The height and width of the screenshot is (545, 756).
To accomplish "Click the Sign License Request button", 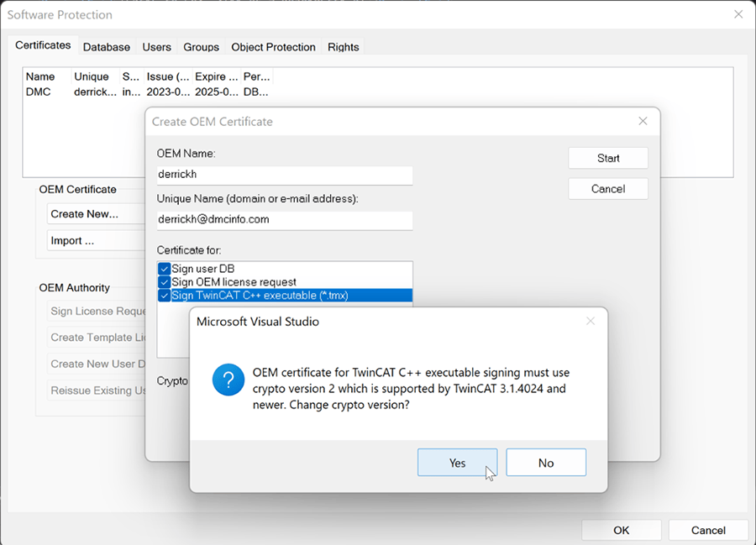I will pyautogui.click(x=96, y=312).
